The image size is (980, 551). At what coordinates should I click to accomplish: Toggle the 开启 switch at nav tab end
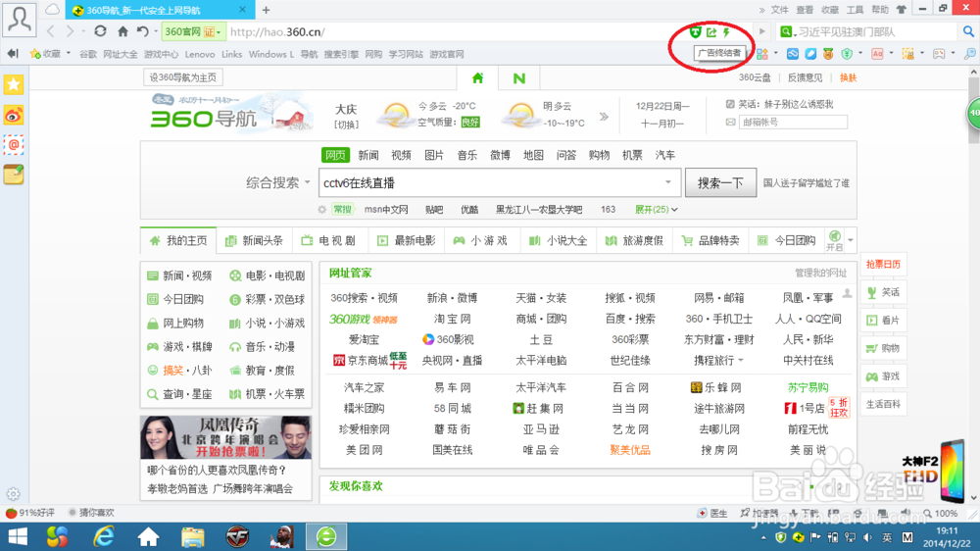[x=834, y=240]
